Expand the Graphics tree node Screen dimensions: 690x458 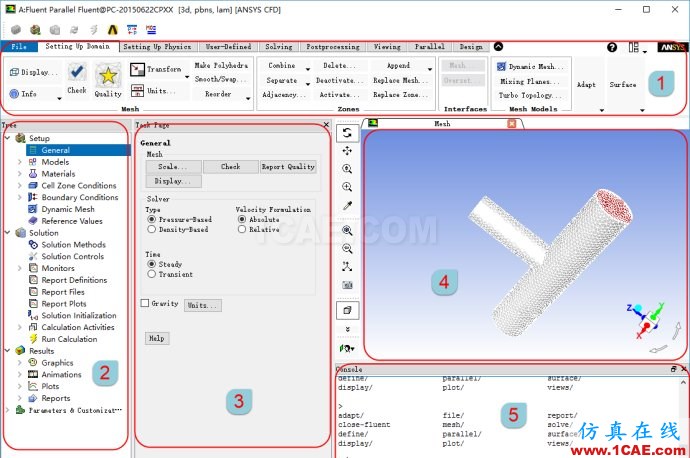(x=19, y=363)
